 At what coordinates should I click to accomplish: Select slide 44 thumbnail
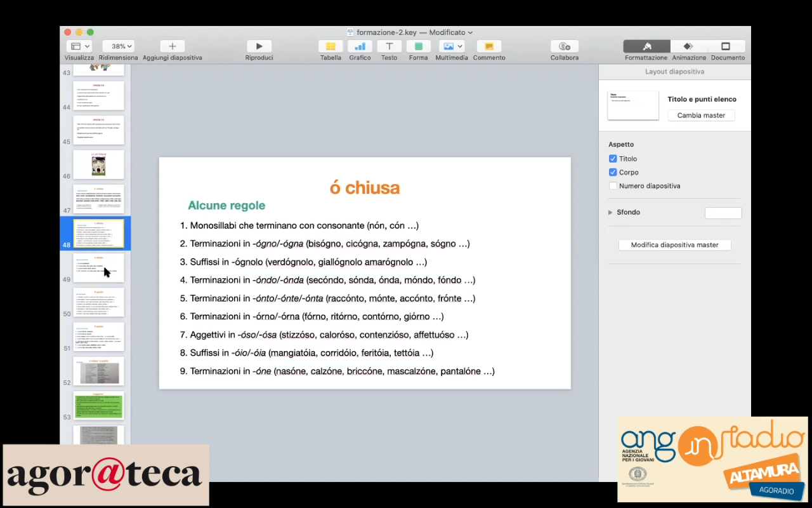98,96
